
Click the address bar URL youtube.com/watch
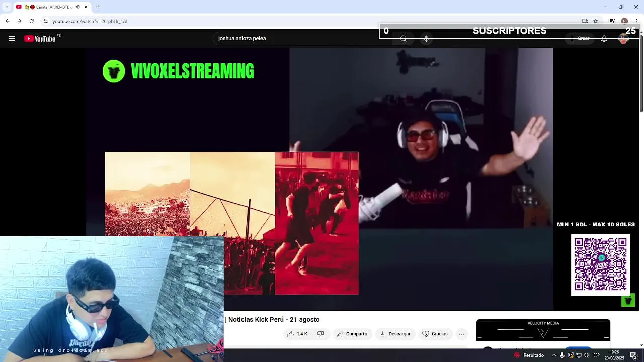(90, 21)
